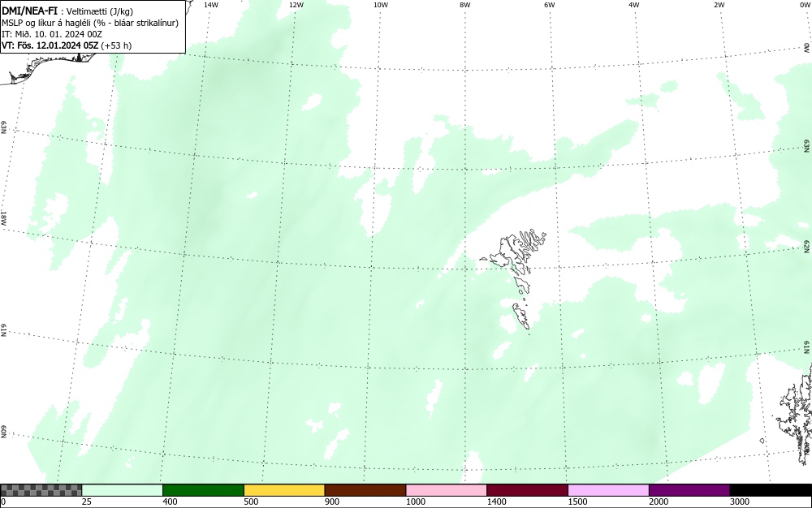
Task: Click the 6W longitude label
Action: (x=550, y=5)
